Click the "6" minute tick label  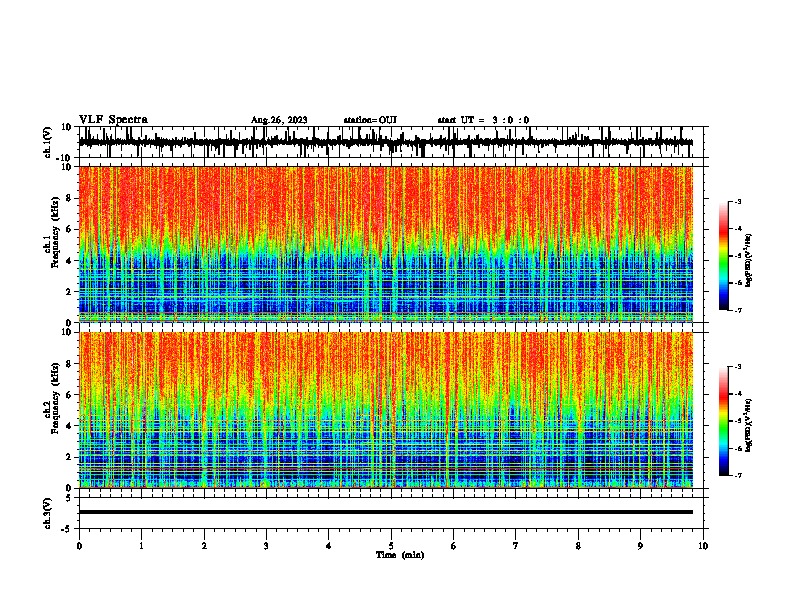(x=454, y=546)
